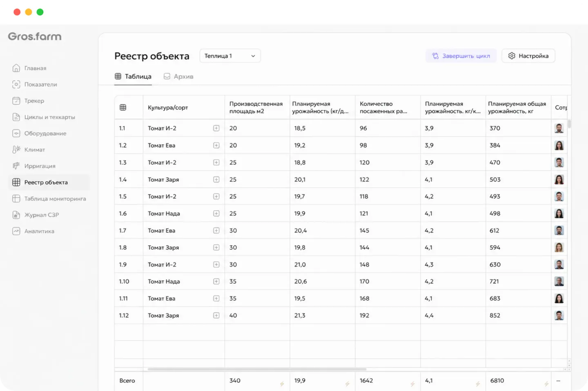Open the Теплица 1 dropdown

[x=230, y=56]
